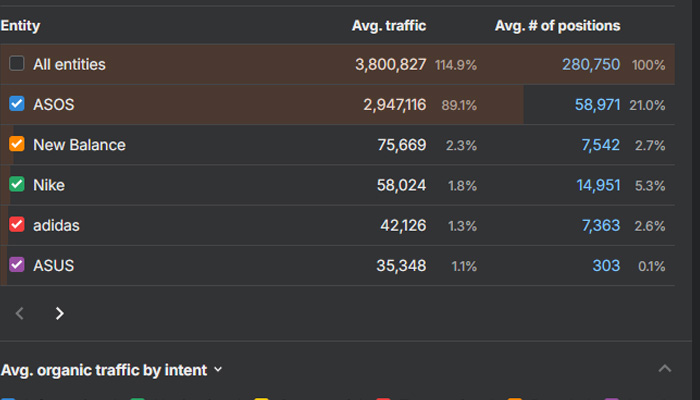Click ASUS traffic value 35,348
700x400 pixels.
401,266
